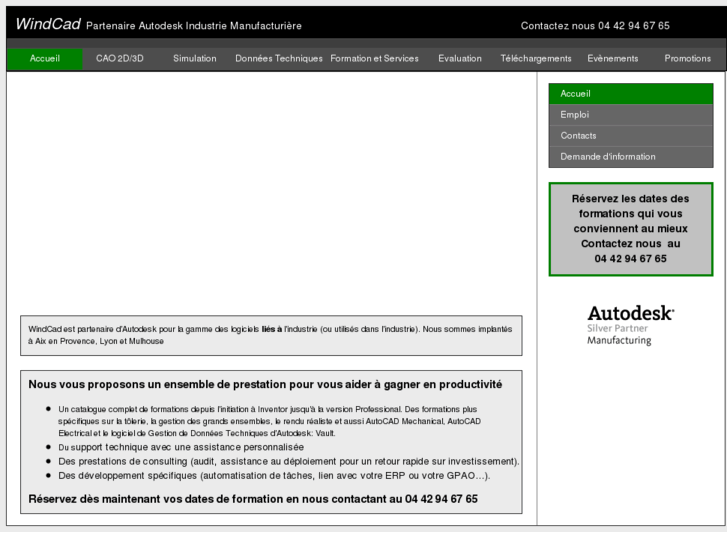Open the Accueil tab in top navigation
The width and height of the screenshot is (727, 545).
pos(45,58)
